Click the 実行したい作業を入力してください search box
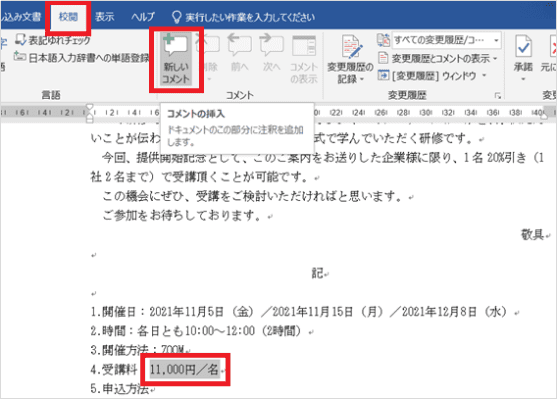The image size is (558, 400). click(x=243, y=17)
